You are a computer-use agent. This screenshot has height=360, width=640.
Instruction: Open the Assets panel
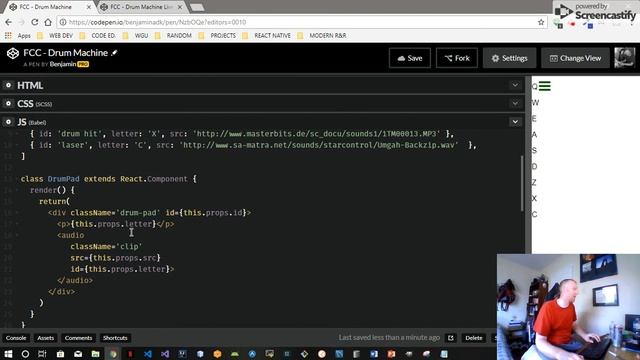pyautogui.click(x=45, y=338)
